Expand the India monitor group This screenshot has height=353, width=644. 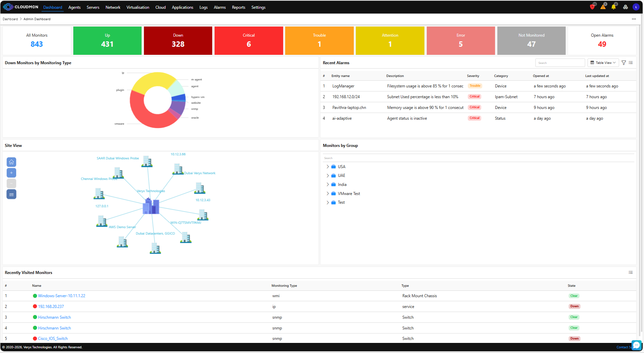coord(328,185)
